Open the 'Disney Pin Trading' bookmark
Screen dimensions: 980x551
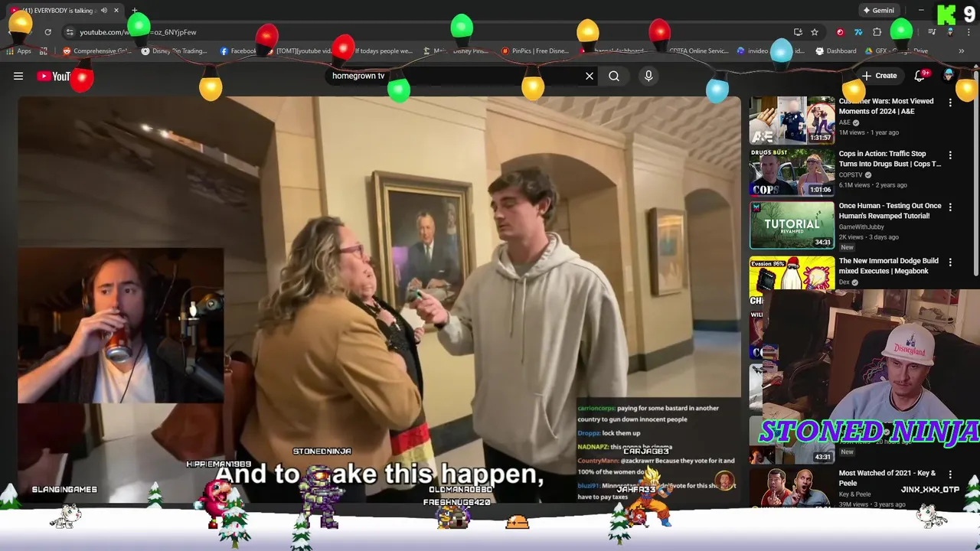pyautogui.click(x=175, y=51)
